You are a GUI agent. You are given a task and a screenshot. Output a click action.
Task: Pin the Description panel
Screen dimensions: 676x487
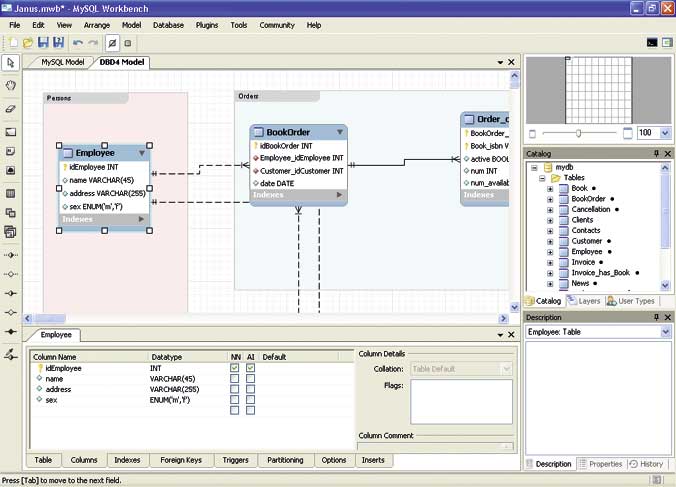tap(656, 317)
